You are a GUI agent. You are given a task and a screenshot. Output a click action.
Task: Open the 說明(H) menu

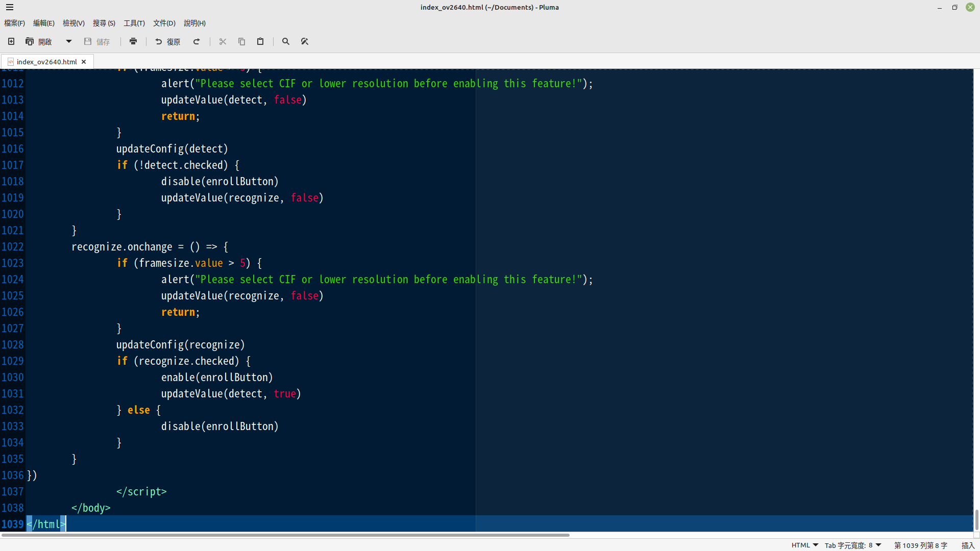(194, 23)
